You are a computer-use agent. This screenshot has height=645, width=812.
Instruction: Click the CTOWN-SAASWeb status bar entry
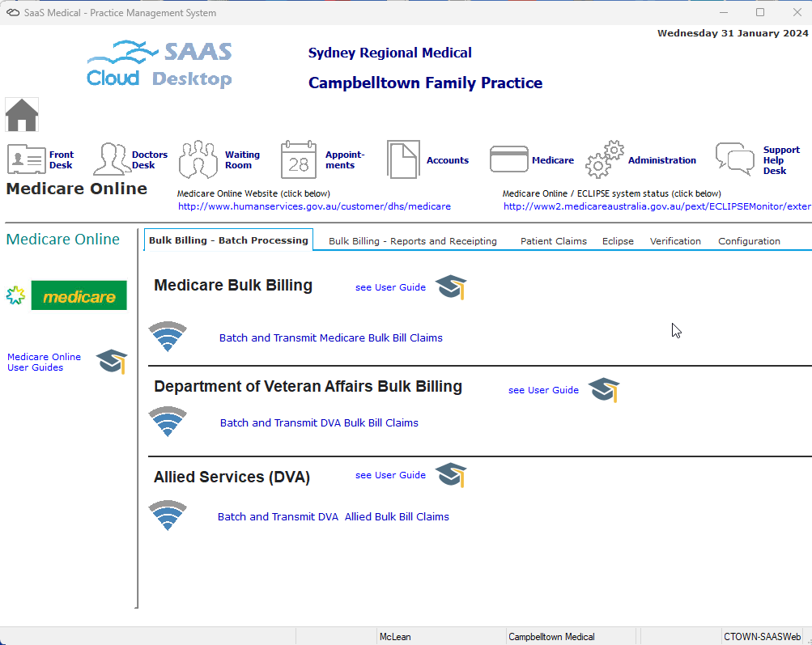click(763, 637)
